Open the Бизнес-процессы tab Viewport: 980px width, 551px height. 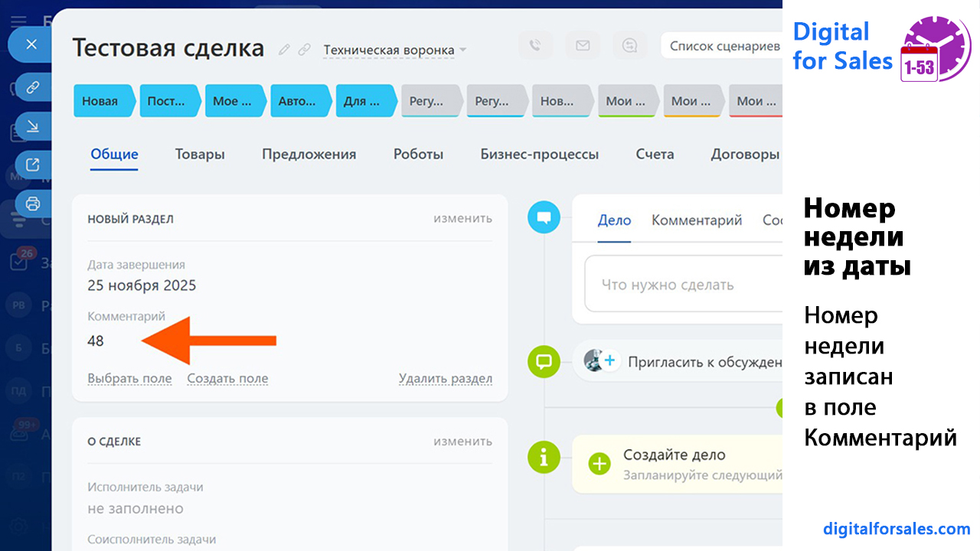tap(539, 154)
